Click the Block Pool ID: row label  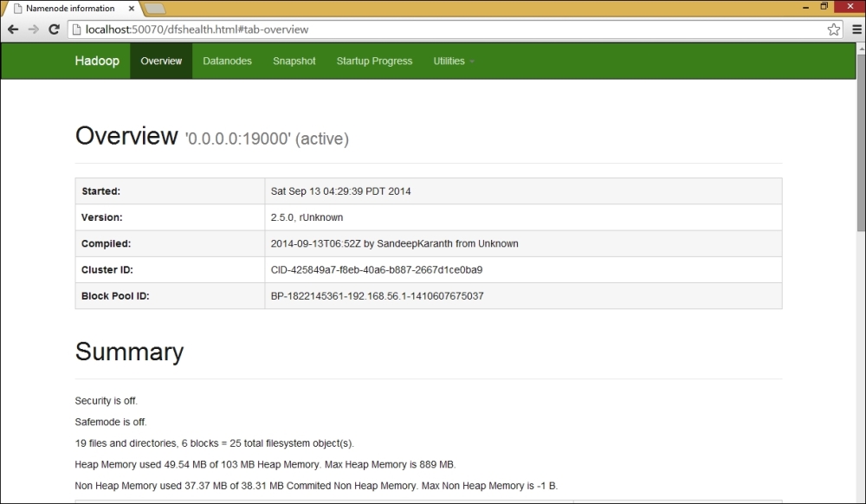tap(115, 296)
